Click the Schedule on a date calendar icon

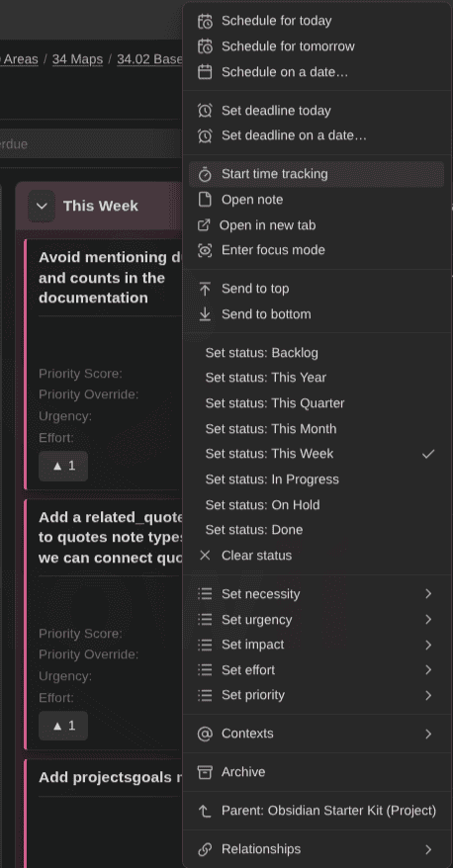205,72
